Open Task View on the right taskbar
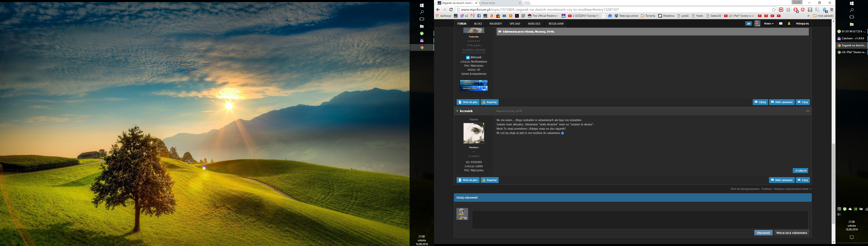The width and height of the screenshot is (868, 246). 851,17
